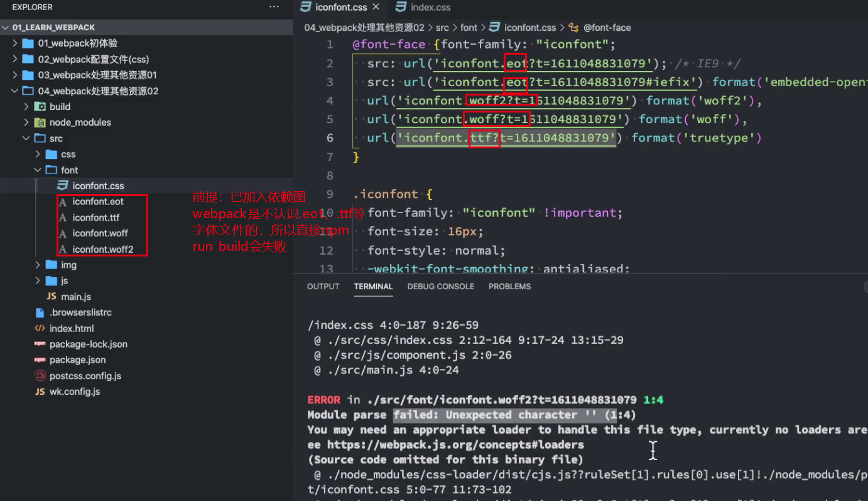Click line number 6 in editor gutter
868x501 pixels.
pyautogui.click(x=330, y=138)
